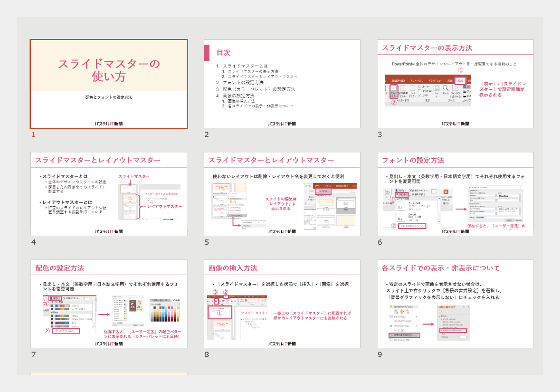Select the title slide スライドマスターの使い方 thumbnail
The width and height of the screenshot is (560, 392).
109,84
